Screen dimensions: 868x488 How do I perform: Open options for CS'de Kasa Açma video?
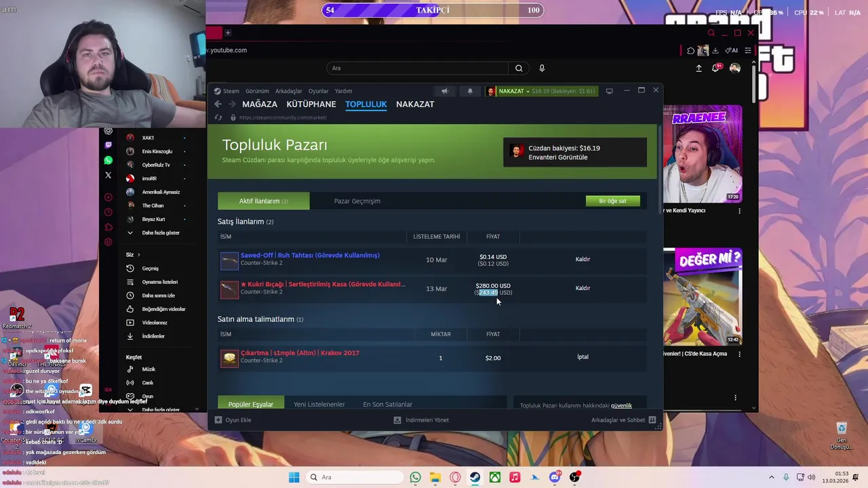[x=739, y=354]
